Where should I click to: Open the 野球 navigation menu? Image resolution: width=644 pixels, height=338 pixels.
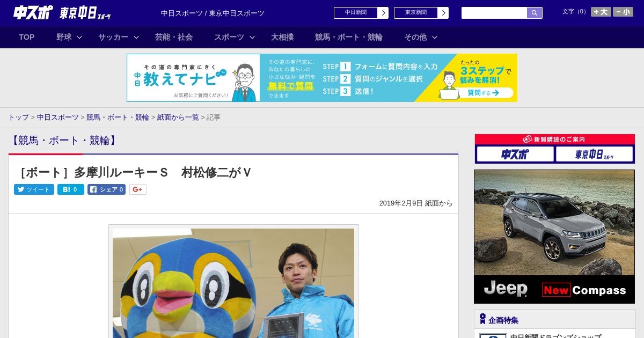pyautogui.click(x=64, y=37)
